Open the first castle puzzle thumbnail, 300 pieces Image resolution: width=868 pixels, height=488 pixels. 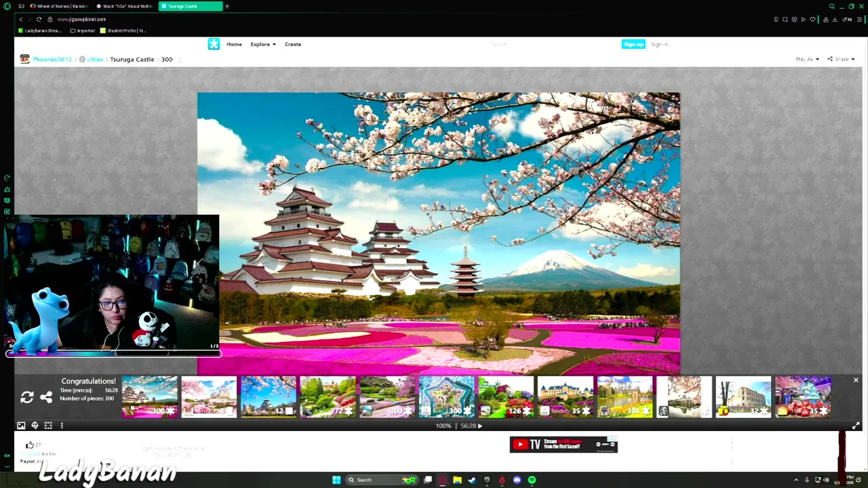coord(149,396)
